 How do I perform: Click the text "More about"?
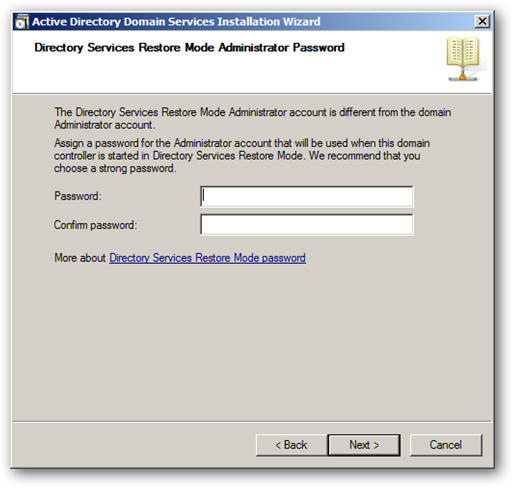tap(80, 258)
